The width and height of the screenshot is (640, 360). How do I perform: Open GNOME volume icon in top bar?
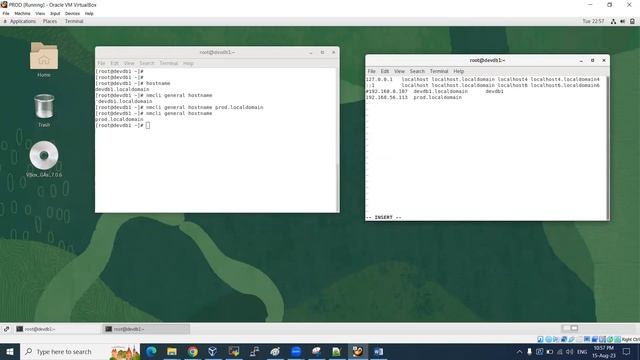click(x=622, y=21)
